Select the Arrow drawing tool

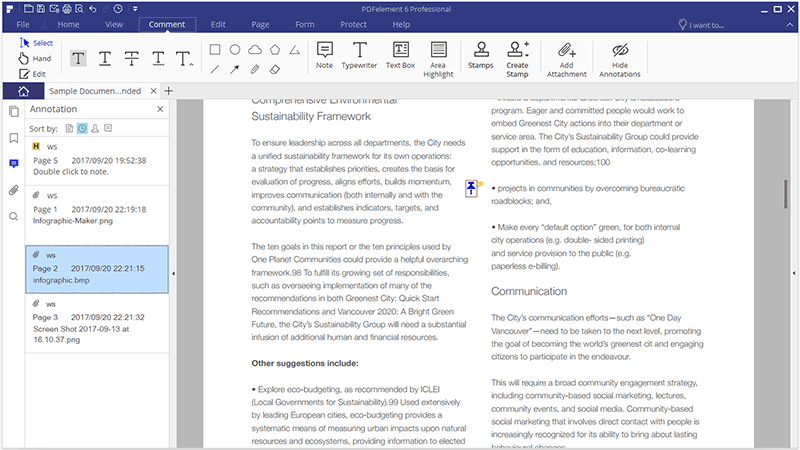(235, 69)
